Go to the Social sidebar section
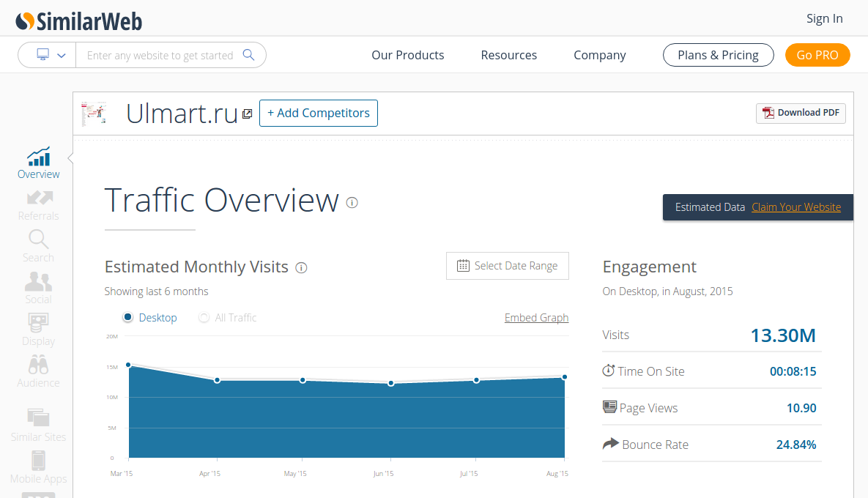Screen dimensions: 868x498 pyautogui.click(x=38, y=288)
